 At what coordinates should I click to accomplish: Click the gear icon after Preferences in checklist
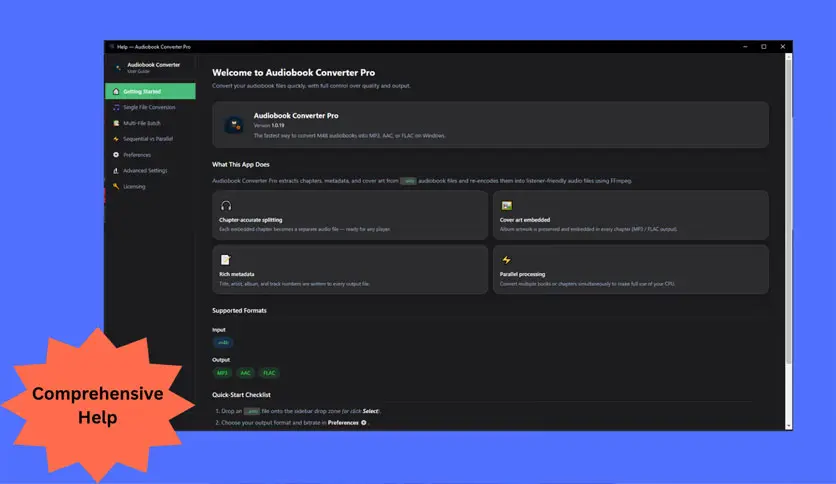[x=364, y=423]
